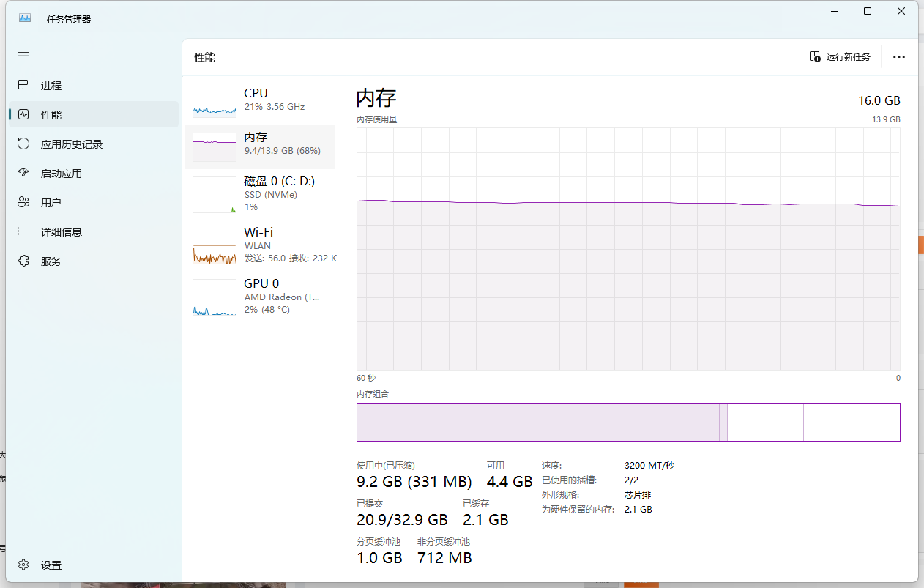Toggle the hamburger navigation menu
Viewport: 924px width, 588px height.
(23, 56)
